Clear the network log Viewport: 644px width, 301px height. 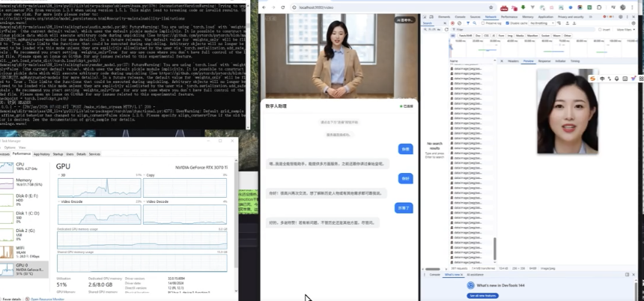460,23
